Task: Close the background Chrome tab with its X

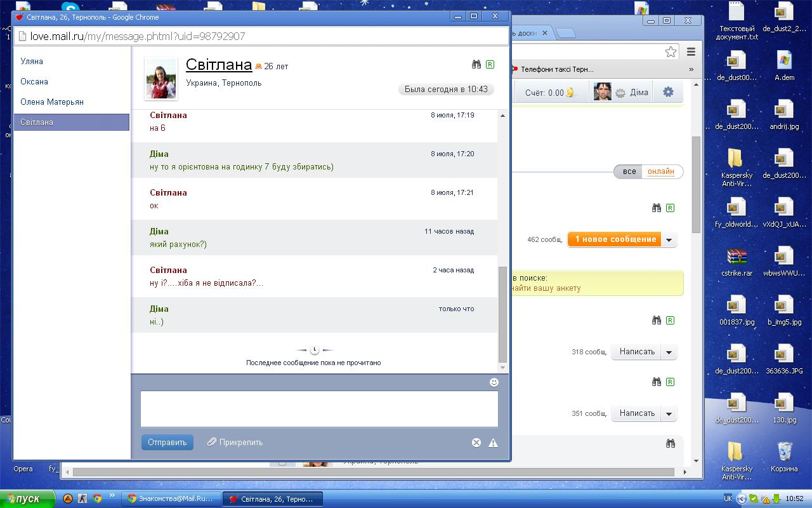Action: [x=544, y=33]
